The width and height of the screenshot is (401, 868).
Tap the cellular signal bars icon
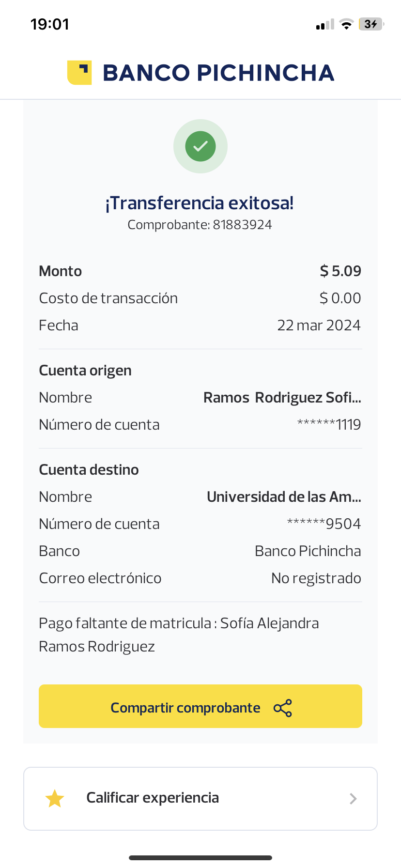point(325,25)
